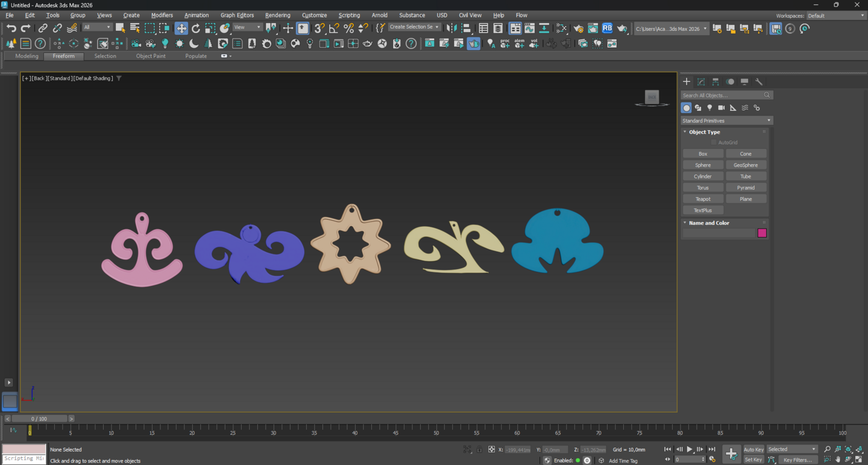The image size is (868, 465).
Task: Enable the AutoGrid checkbox
Action: (714, 142)
